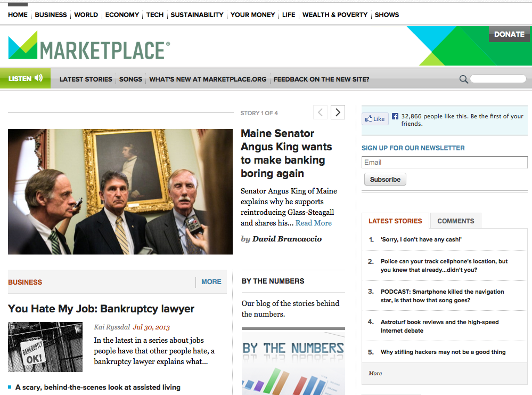Expand More in the Business section

point(211,281)
